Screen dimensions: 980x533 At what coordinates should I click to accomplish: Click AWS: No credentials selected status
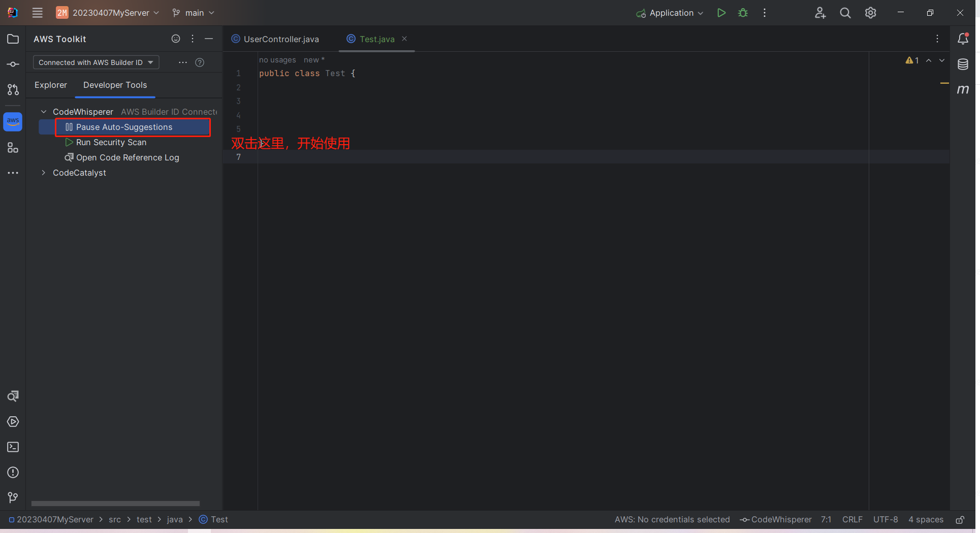672,520
